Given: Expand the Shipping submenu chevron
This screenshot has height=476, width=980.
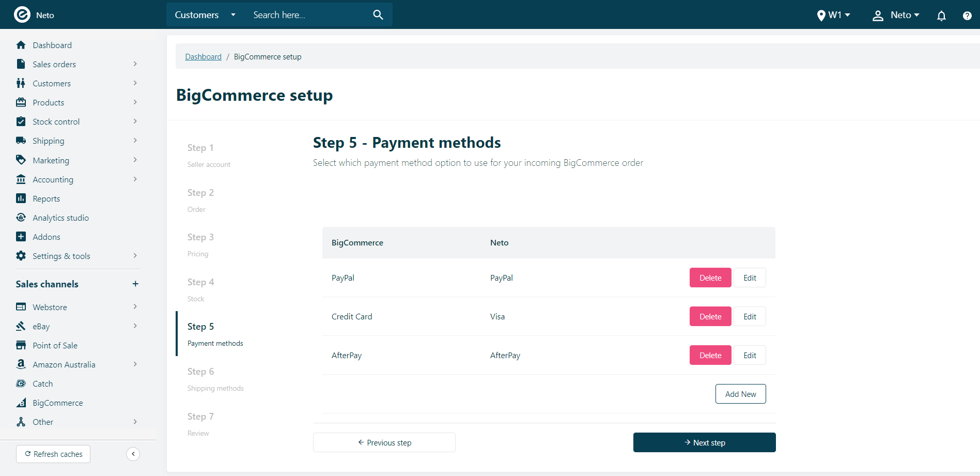Looking at the screenshot, I should click(x=135, y=141).
